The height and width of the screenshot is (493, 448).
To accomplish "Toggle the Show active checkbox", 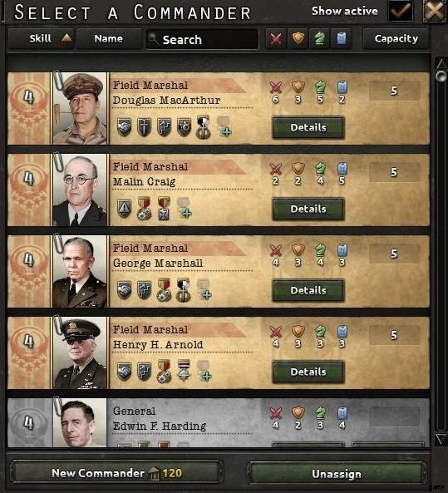I will (x=401, y=11).
